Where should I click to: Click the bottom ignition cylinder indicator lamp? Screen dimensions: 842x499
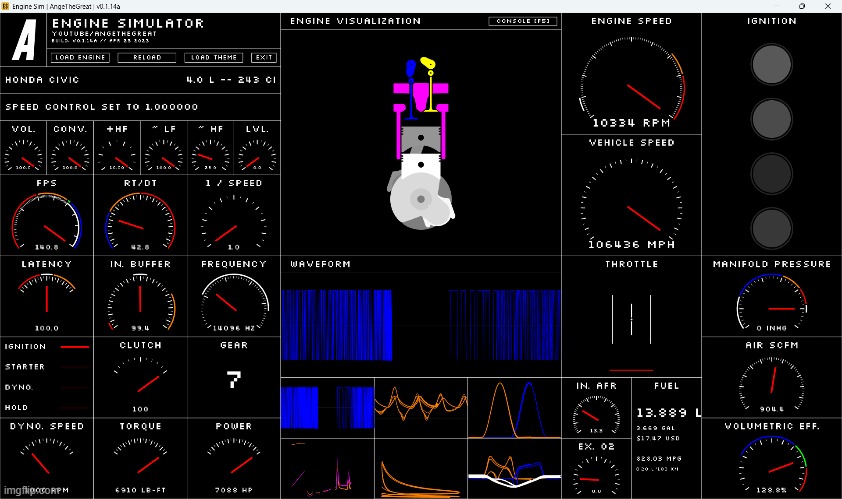771,227
